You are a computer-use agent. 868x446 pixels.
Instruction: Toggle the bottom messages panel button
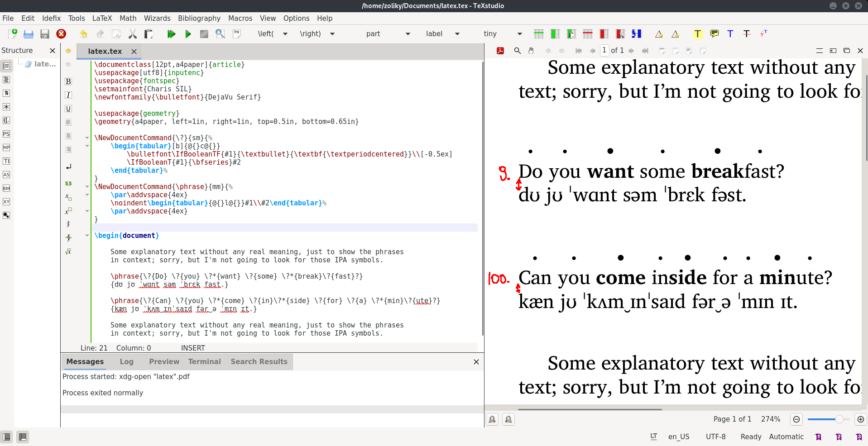(23, 437)
